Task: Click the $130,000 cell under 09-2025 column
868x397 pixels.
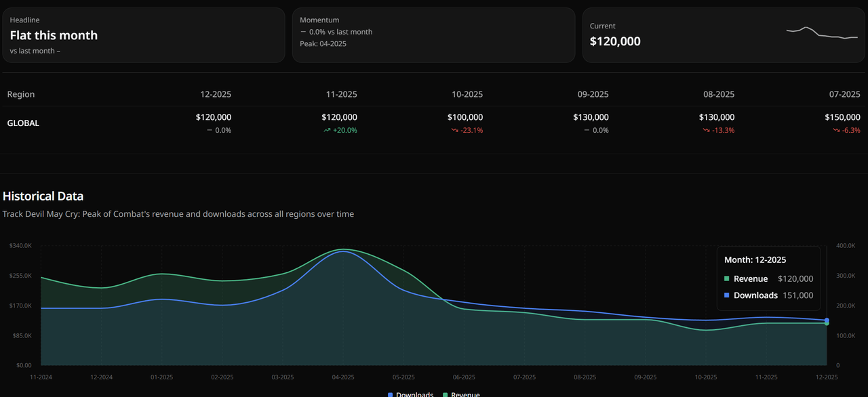Action: 591,117
